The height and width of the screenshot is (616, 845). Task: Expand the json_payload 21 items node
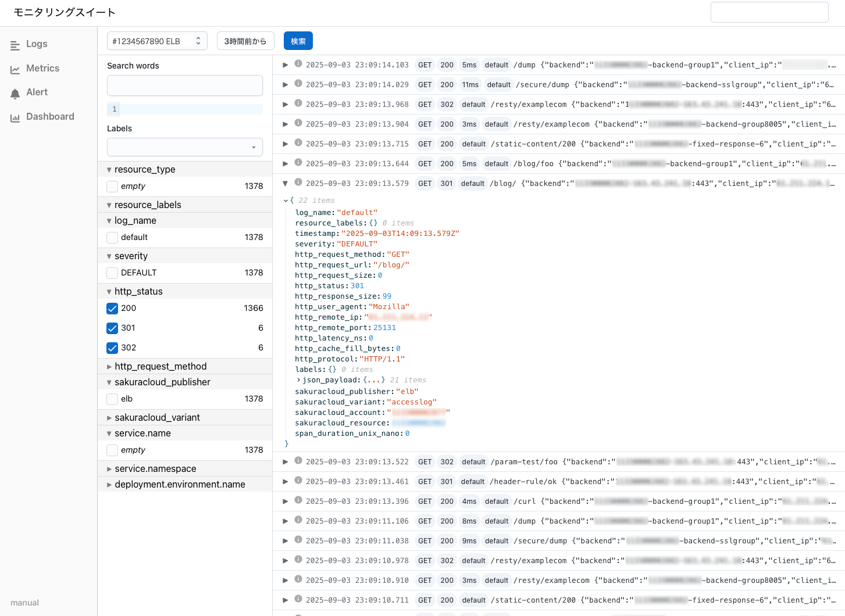[x=299, y=380]
